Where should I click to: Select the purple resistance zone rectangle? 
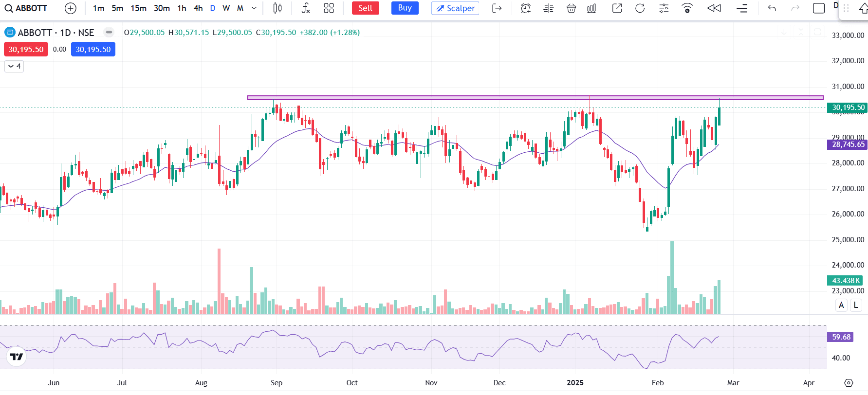coord(535,98)
